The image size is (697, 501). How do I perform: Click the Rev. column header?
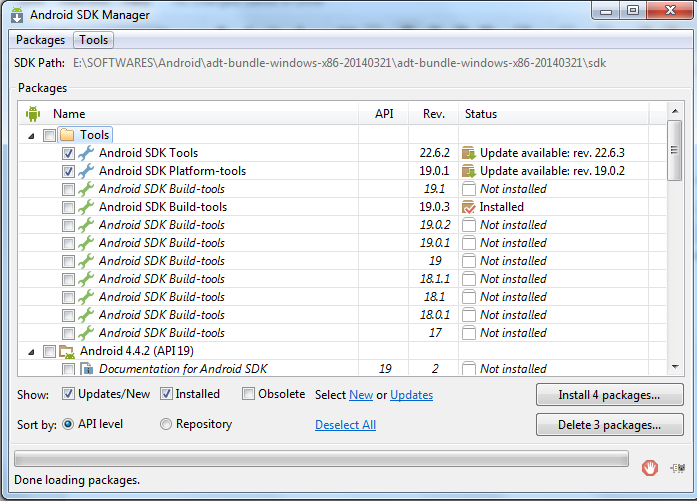click(x=434, y=114)
